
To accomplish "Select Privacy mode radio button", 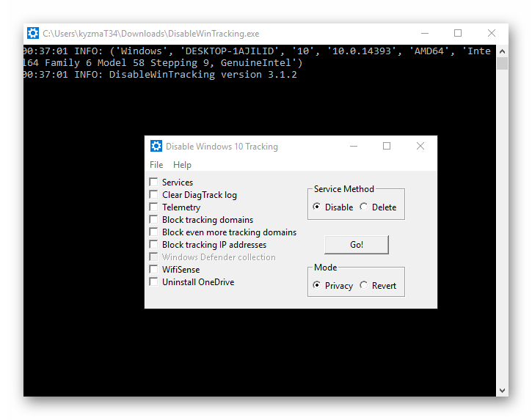I will (x=316, y=285).
